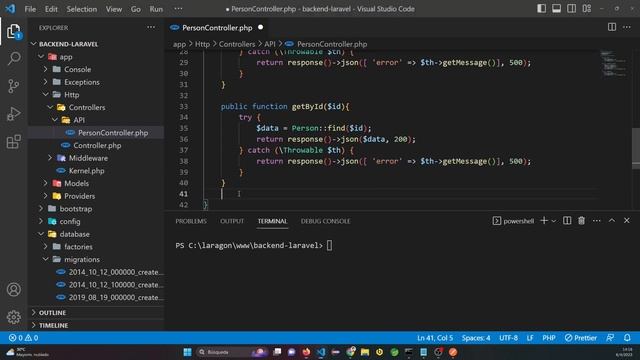Open Customize Layout button
Viewport: 640px width, 360px height.
coord(587,9)
